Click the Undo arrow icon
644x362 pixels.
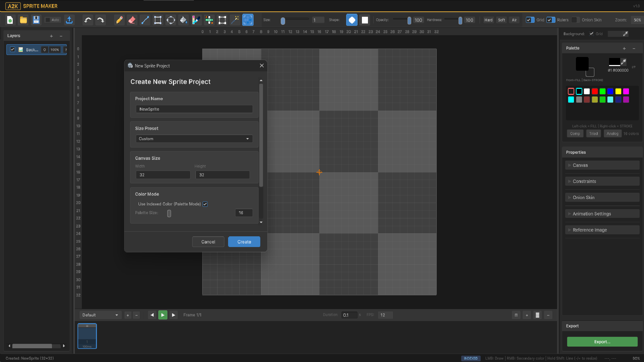(88, 20)
